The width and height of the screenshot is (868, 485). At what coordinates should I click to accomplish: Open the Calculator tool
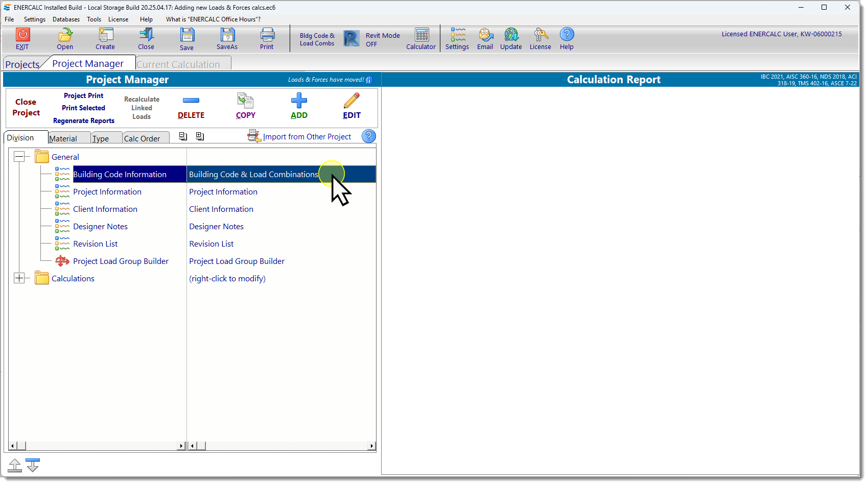(x=421, y=34)
